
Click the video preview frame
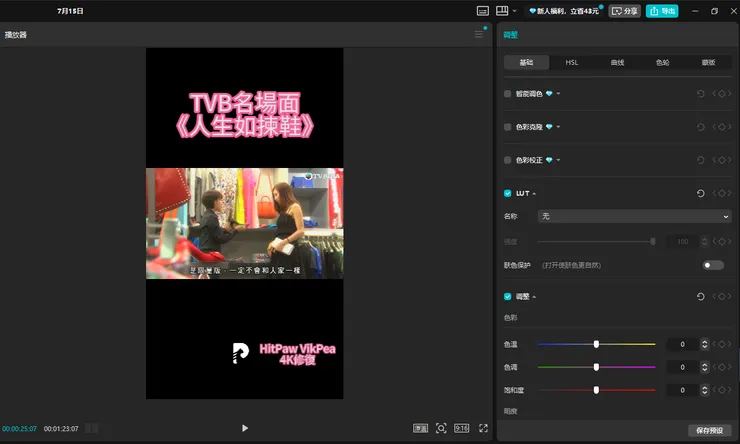(244, 223)
